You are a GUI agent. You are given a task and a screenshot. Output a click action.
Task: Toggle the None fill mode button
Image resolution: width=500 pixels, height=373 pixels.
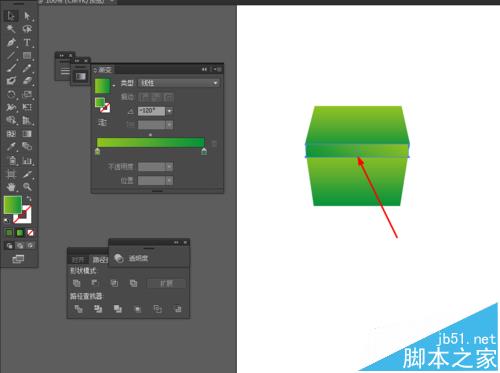(30, 232)
